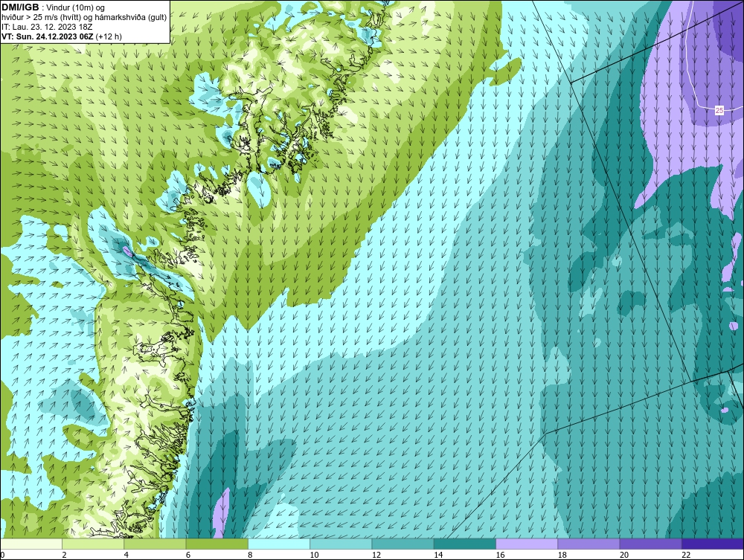The image size is (744, 560).
Task: Click the scale value 20
Action: click(x=624, y=556)
